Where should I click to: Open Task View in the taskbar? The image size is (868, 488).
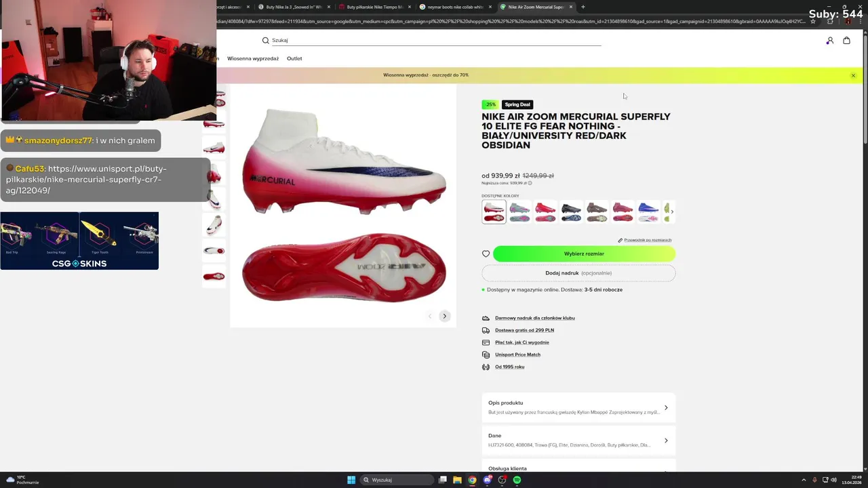(442, 480)
